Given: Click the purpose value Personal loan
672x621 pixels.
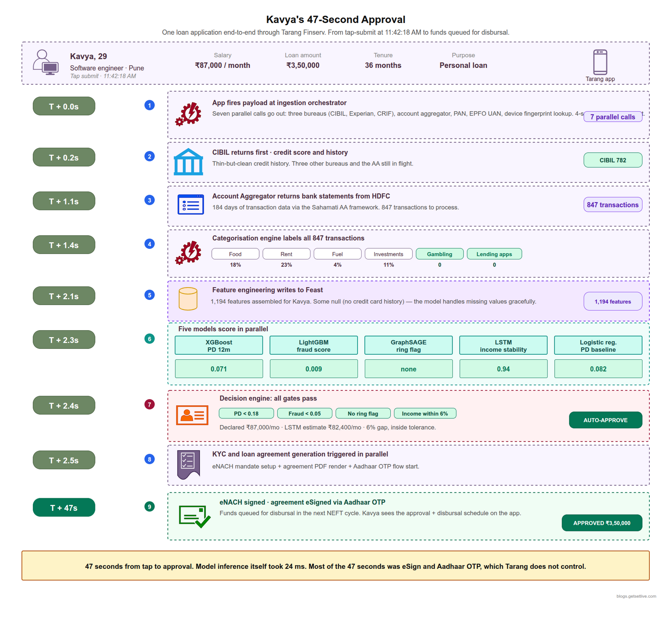Looking at the screenshot, I should point(463,65).
